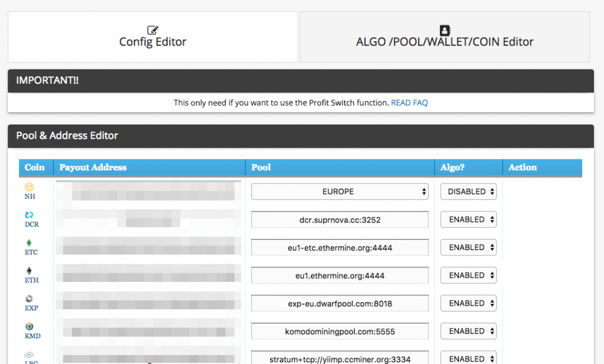Click the ETH Ethereum coin icon
Image resolution: width=604 pixels, height=364 pixels.
(x=29, y=271)
